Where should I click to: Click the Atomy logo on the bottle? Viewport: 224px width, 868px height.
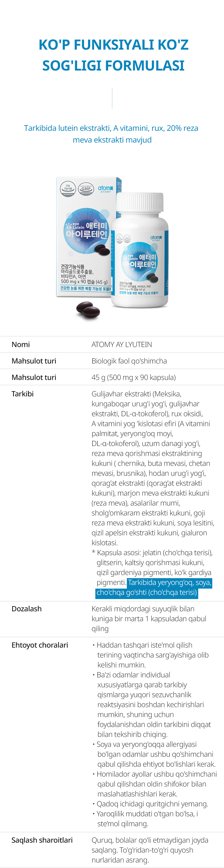[x=156, y=238]
